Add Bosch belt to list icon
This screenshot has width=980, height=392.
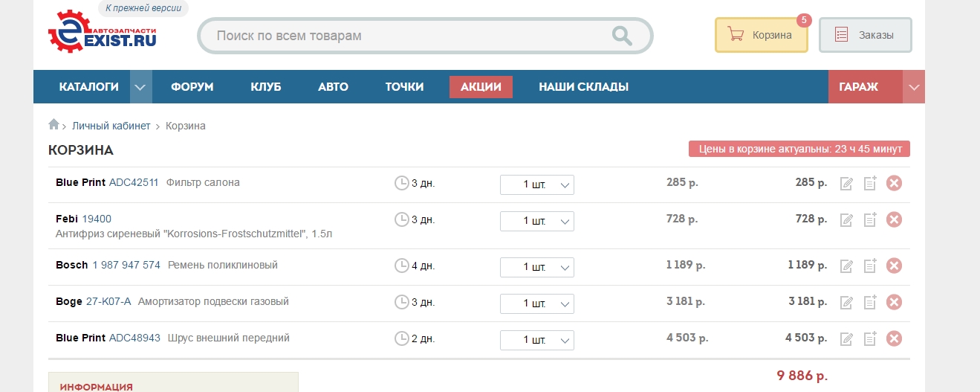pyautogui.click(x=870, y=266)
